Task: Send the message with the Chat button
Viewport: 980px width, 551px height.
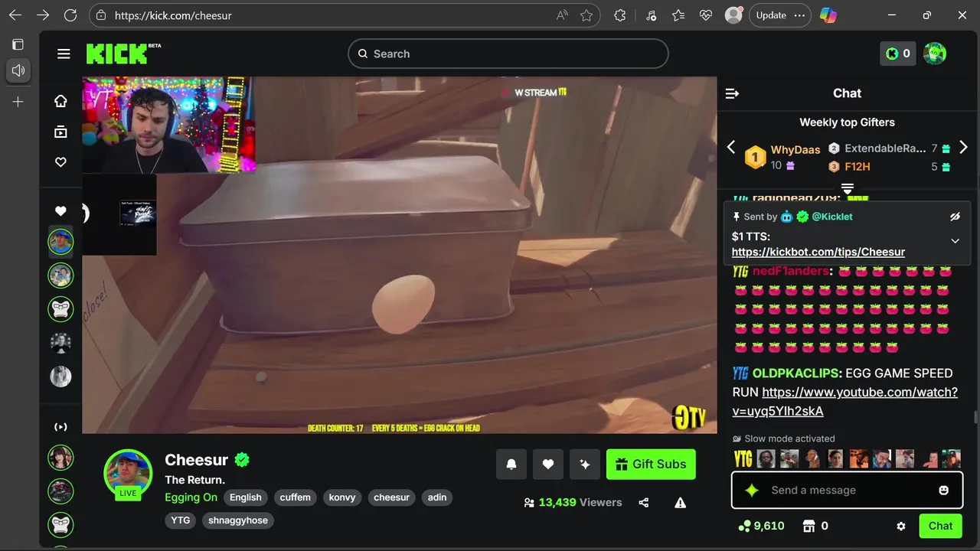Action: click(x=940, y=526)
